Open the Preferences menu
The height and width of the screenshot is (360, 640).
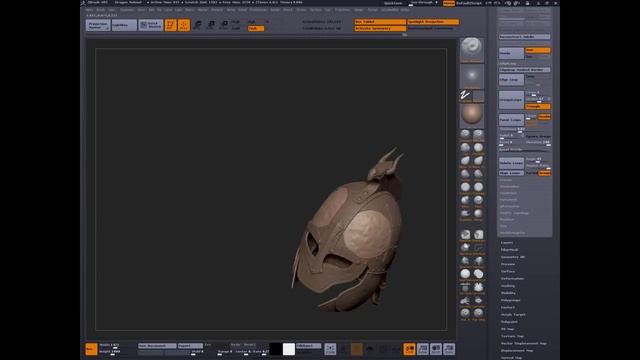pyautogui.click(x=258, y=9)
